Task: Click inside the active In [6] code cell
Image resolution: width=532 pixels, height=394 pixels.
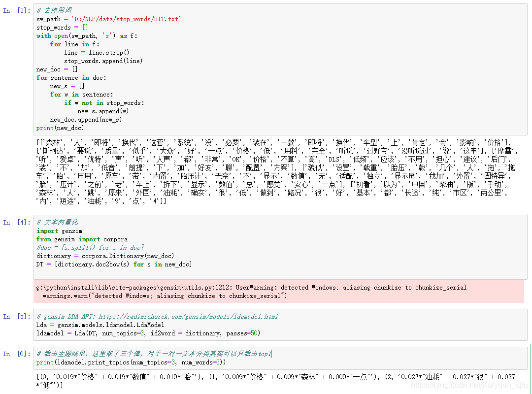Action: coord(280,358)
